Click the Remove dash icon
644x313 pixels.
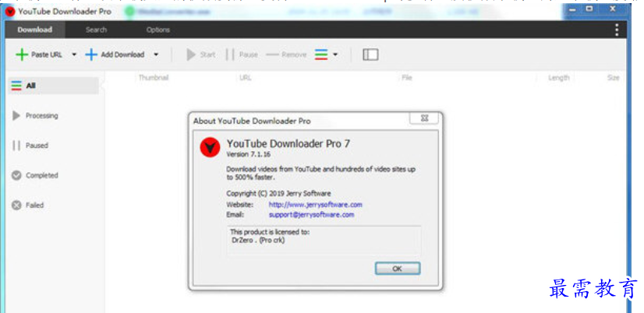[x=272, y=55]
